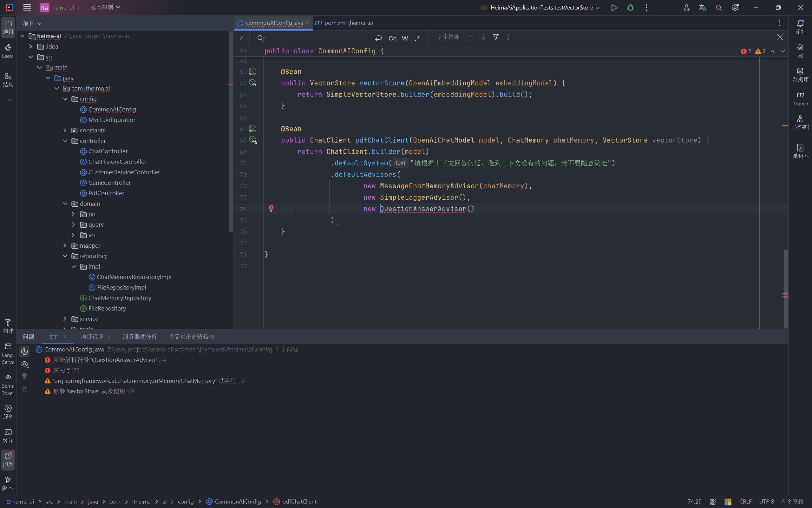812x508 pixels.
Task: Open the project view options dropdown
Action: coord(32,23)
